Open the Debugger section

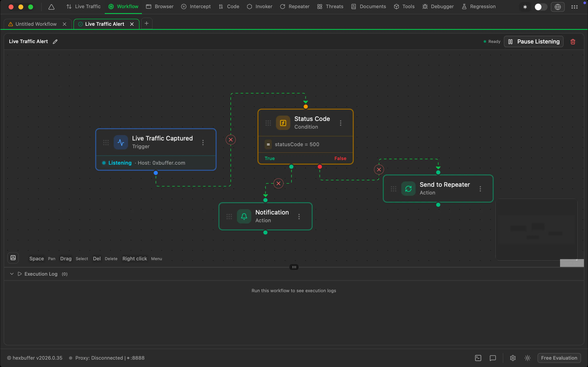click(438, 7)
